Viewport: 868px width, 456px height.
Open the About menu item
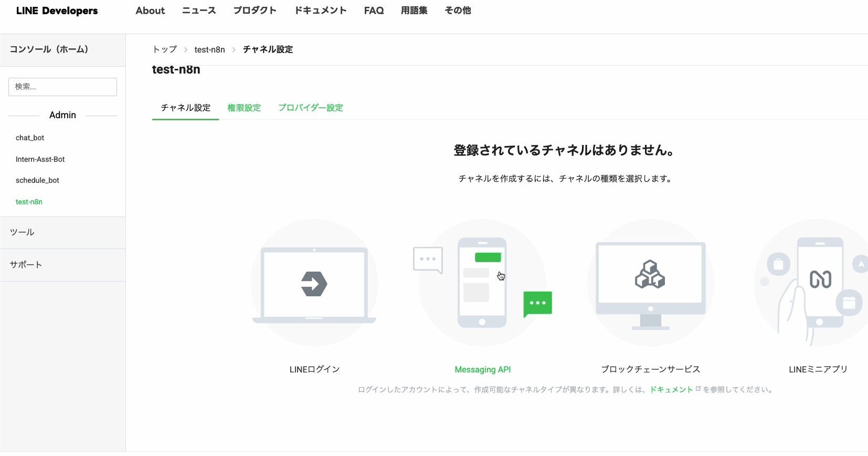click(x=150, y=11)
